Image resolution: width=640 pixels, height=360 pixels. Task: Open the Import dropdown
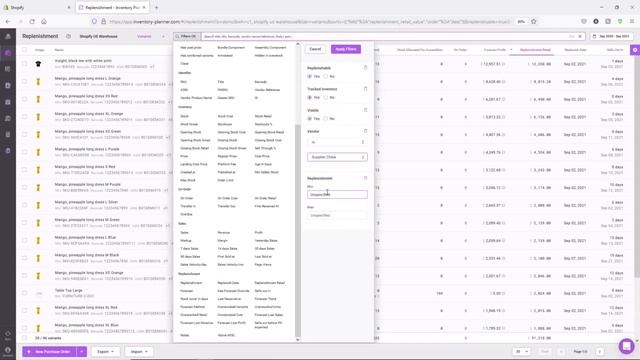pyautogui.click(x=139, y=351)
